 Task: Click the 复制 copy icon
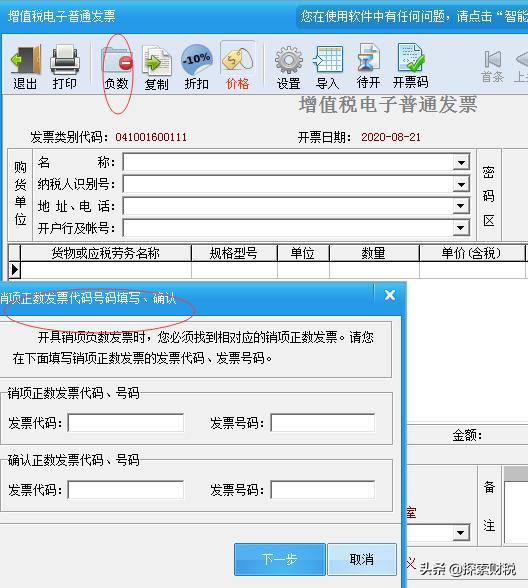(157, 68)
